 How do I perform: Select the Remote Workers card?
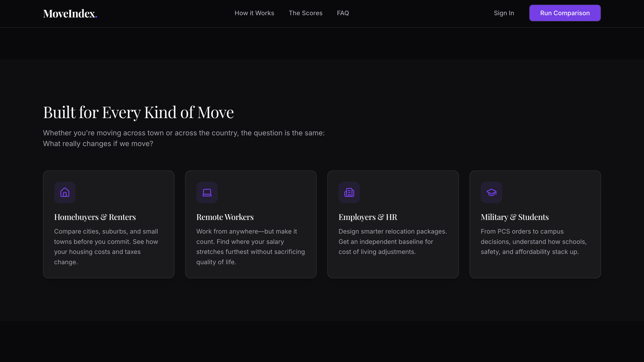[x=251, y=224]
